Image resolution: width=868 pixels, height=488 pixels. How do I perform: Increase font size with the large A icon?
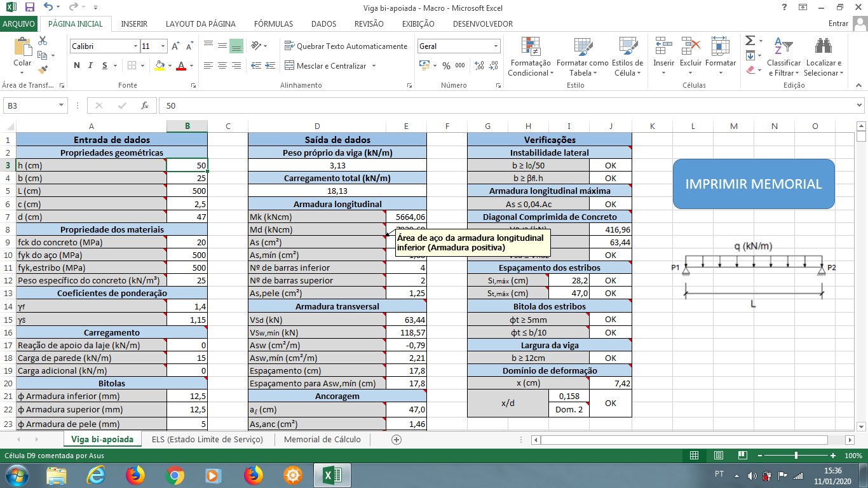[x=177, y=46]
